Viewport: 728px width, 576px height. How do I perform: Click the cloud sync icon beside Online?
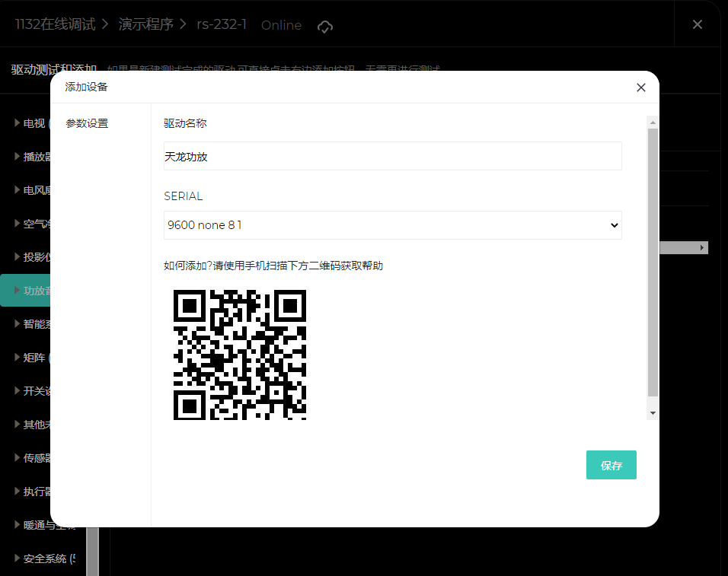click(325, 26)
